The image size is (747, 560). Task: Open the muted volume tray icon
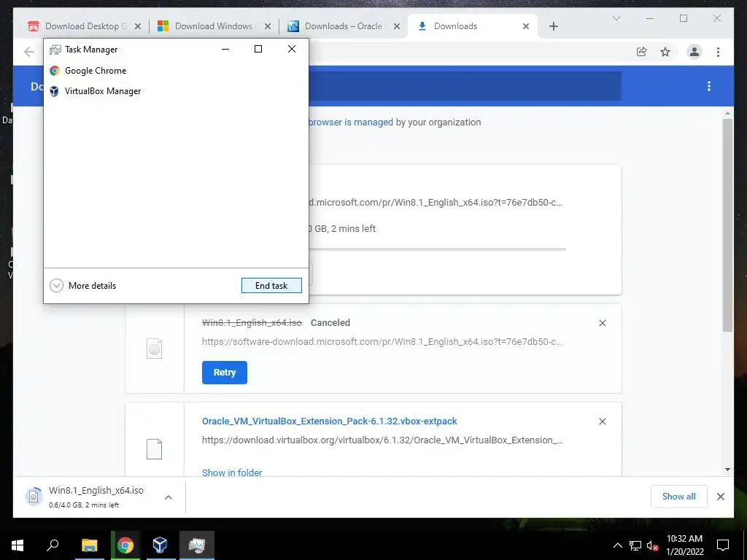coord(652,545)
